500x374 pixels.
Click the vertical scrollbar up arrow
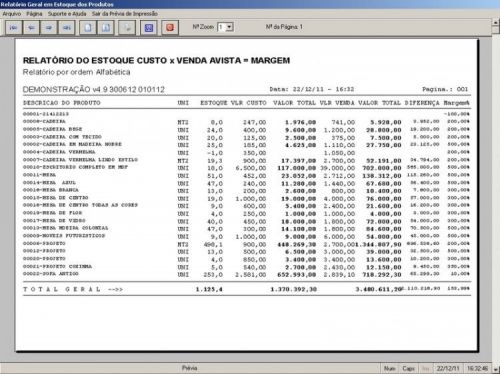[496, 22]
